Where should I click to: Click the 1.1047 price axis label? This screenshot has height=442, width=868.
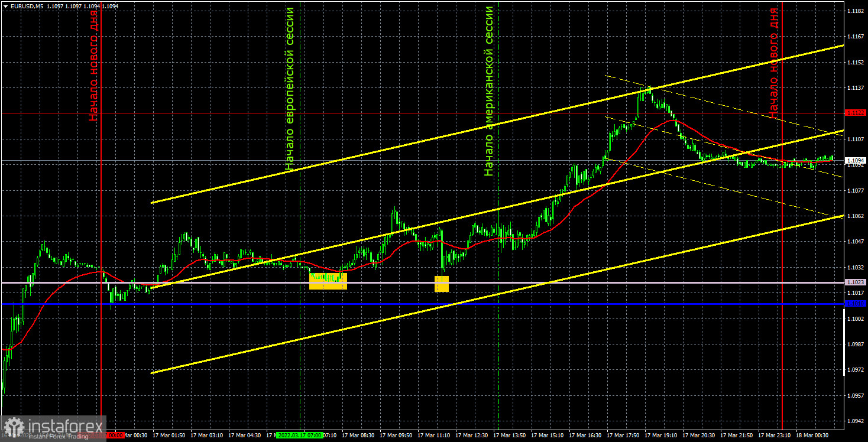pos(854,242)
